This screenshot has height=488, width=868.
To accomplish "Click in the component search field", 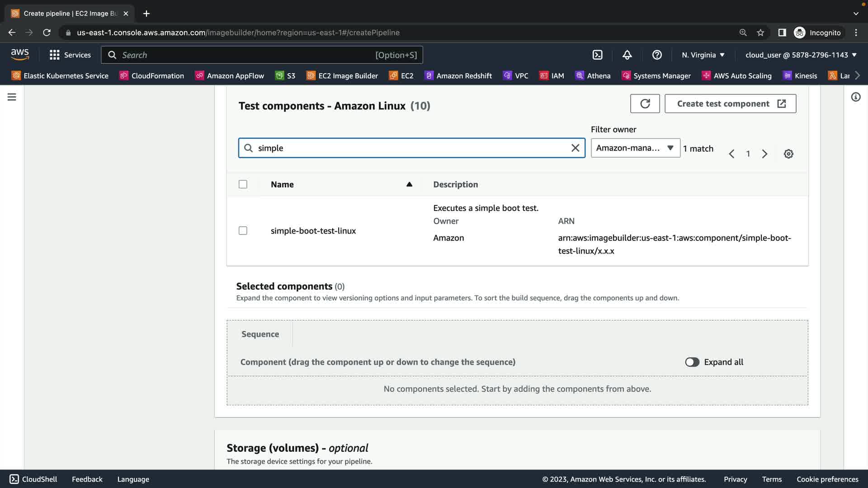I will click(x=407, y=148).
